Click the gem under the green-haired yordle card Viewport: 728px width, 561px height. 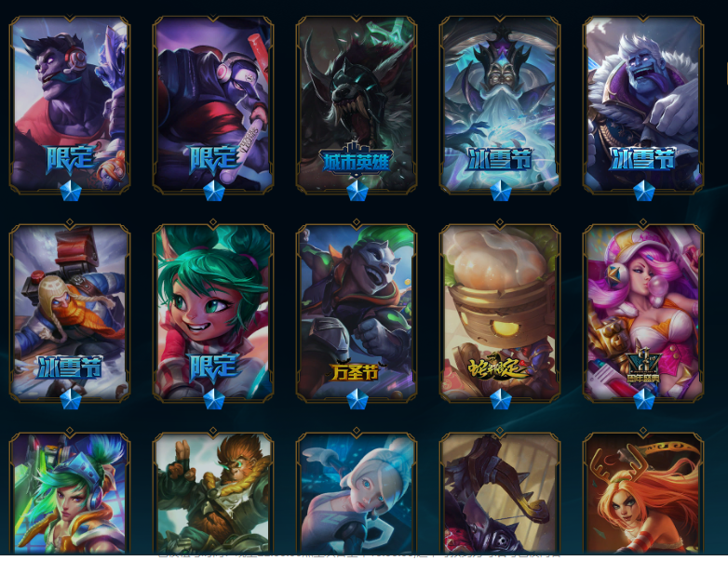click(214, 399)
